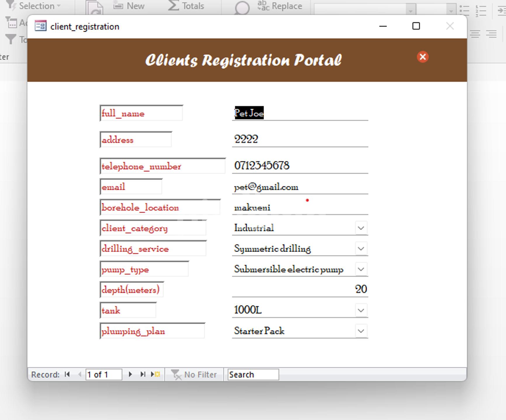This screenshot has width=506, height=420.
Task: Click the Replace button in ribbon
Action: [280, 6]
